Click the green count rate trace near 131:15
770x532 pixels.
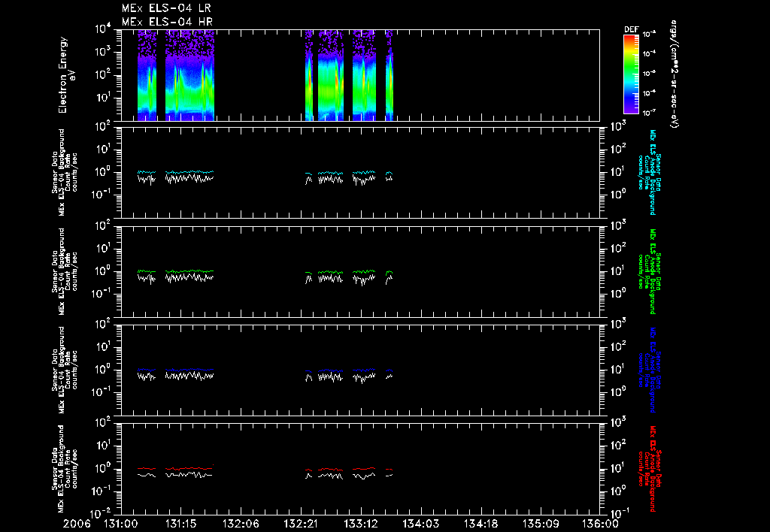[189, 271]
